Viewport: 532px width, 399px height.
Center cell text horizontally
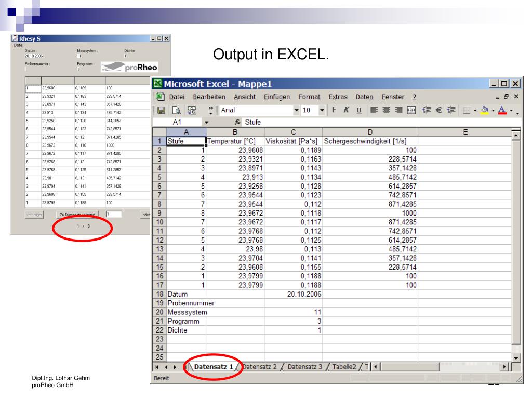click(x=386, y=110)
